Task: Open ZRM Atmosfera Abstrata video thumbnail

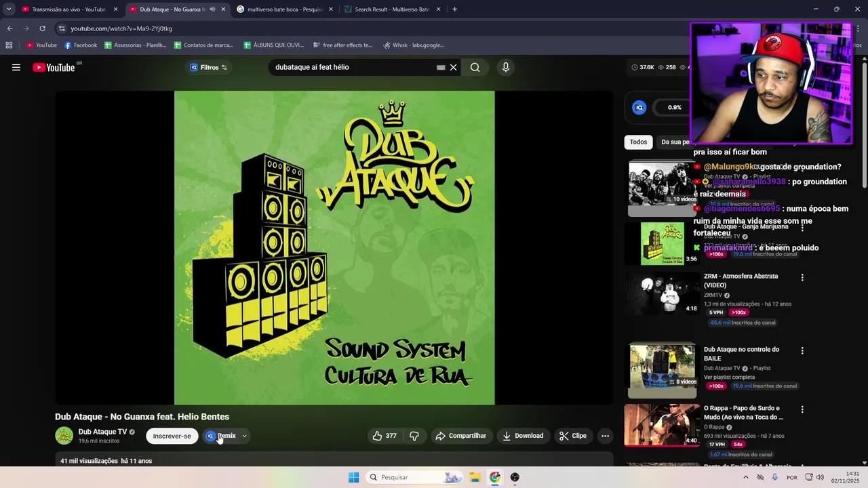Action: (662, 293)
